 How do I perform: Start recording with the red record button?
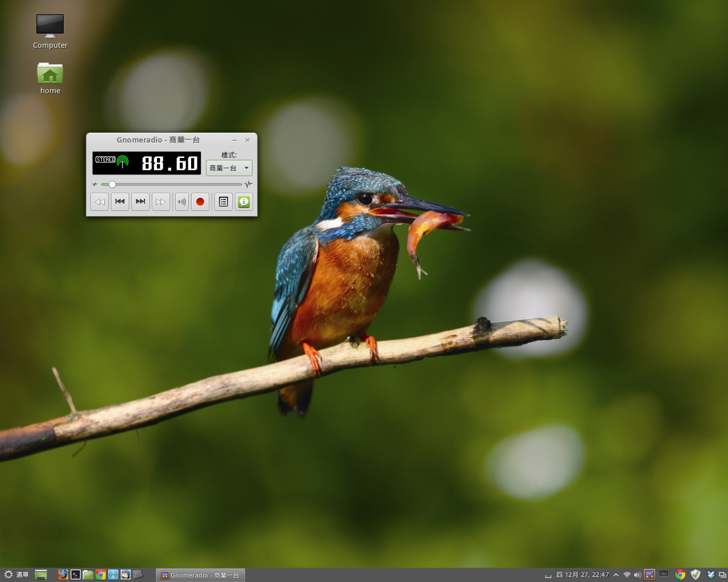[200, 202]
